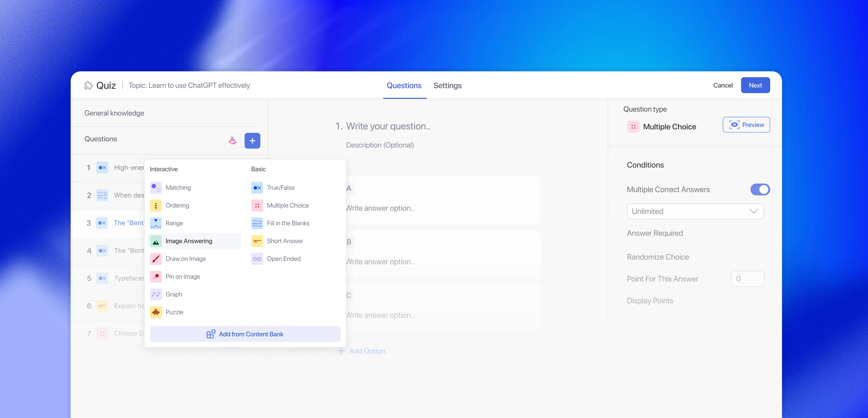Click the Multiple Choice icon under Question type
This screenshot has width=868, height=418.
click(633, 127)
